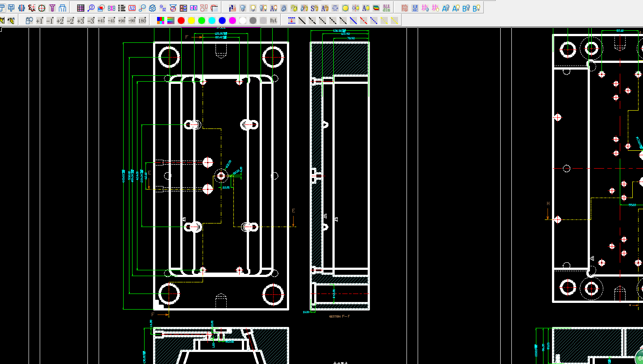Image resolution: width=643 pixels, height=364 pixels.
Task: Select the blue dotted line style
Action: click(374, 21)
